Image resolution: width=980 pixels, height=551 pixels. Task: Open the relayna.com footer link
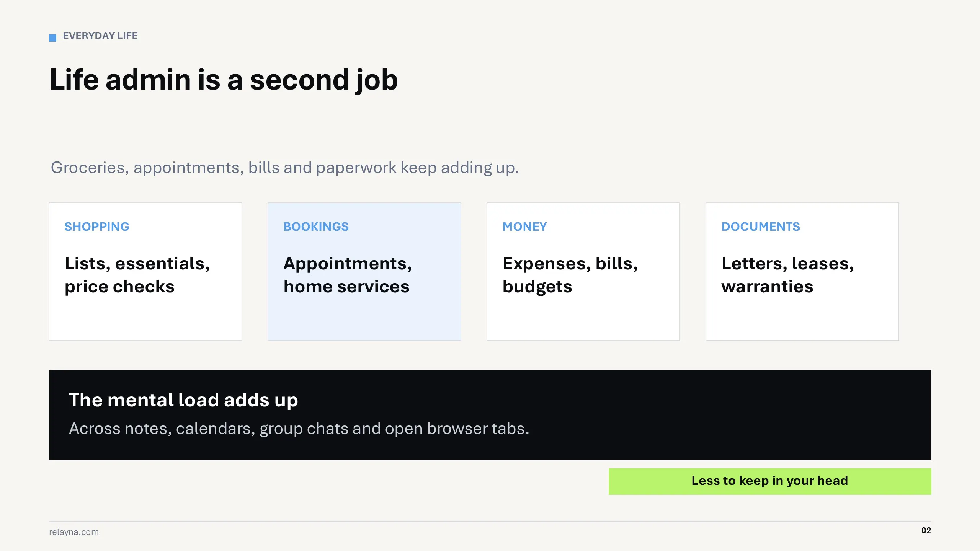pyautogui.click(x=74, y=532)
